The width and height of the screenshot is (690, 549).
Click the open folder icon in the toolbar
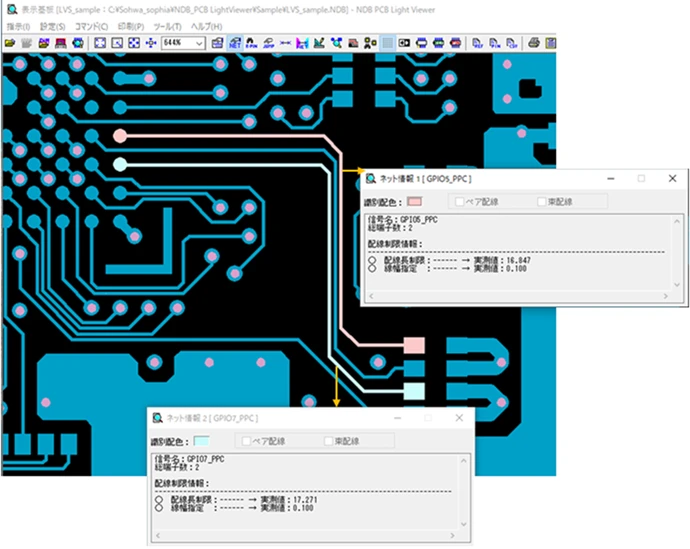point(10,43)
